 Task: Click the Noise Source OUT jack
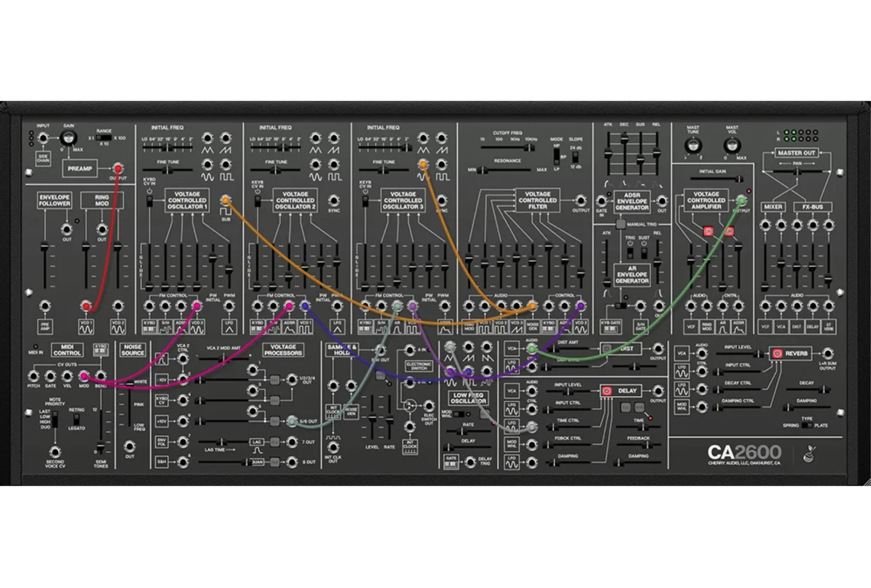coord(130,446)
